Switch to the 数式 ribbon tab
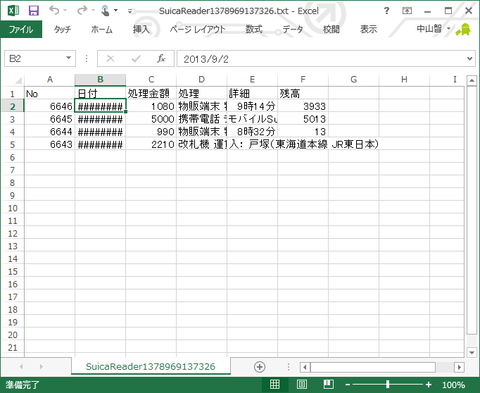Image resolution: width=480 pixels, height=393 pixels. (x=254, y=29)
